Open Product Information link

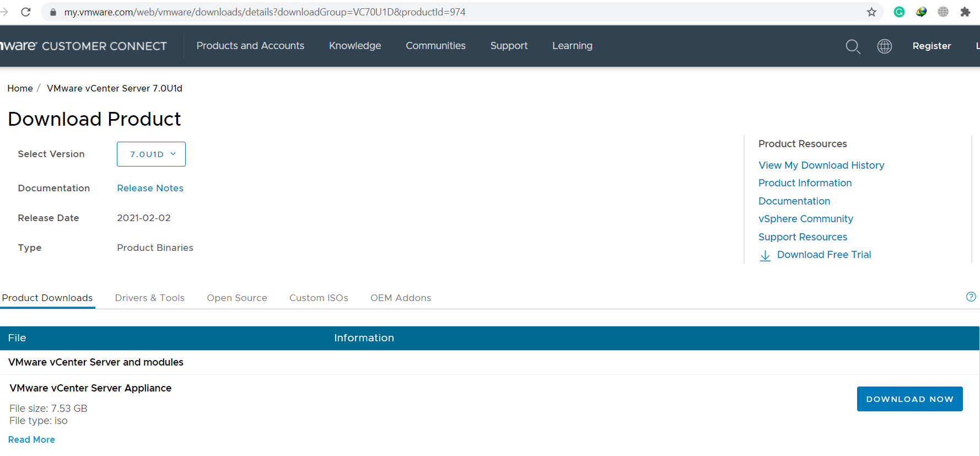[x=805, y=183]
